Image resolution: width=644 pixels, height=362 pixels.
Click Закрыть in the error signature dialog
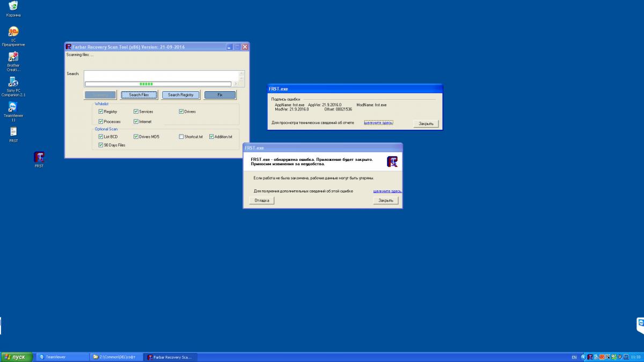(427, 124)
